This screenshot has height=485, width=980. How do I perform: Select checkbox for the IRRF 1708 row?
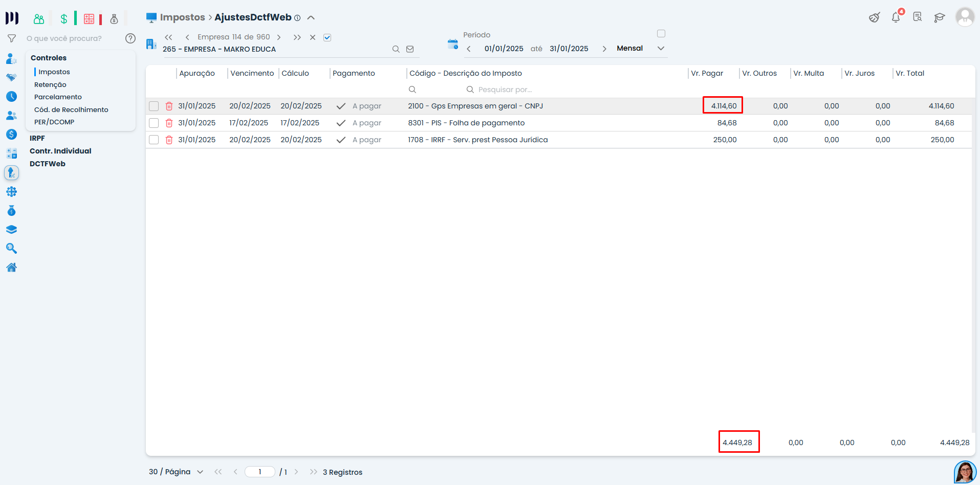point(154,140)
